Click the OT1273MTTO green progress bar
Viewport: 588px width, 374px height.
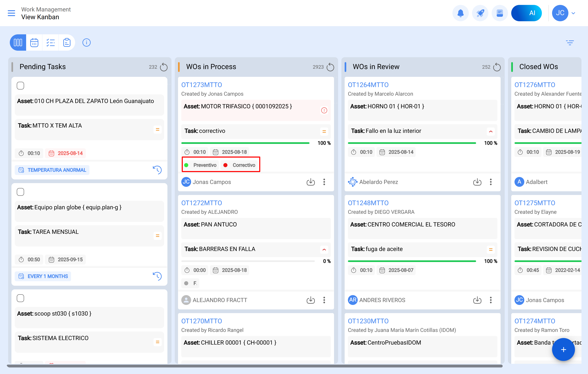click(x=245, y=143)
